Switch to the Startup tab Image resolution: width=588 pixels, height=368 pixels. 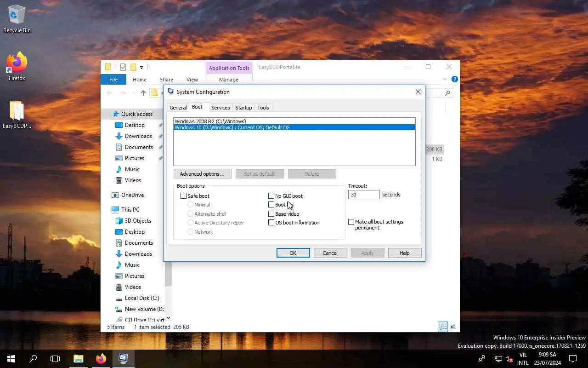[243, 108]
